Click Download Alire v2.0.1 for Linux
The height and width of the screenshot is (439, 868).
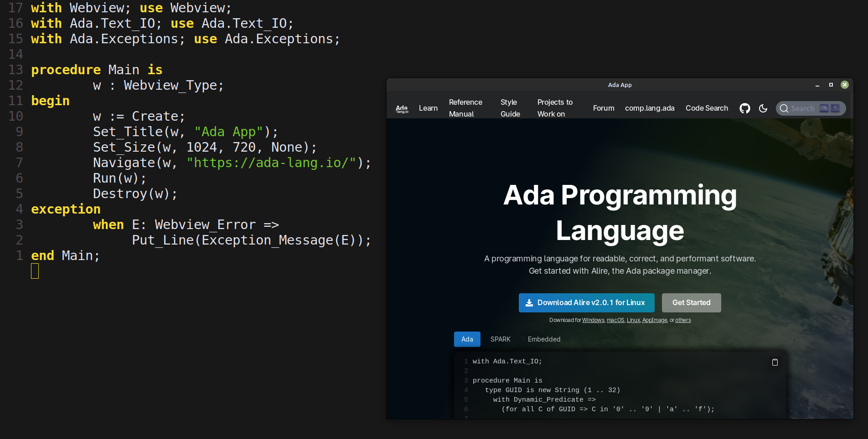click(586, 303)
